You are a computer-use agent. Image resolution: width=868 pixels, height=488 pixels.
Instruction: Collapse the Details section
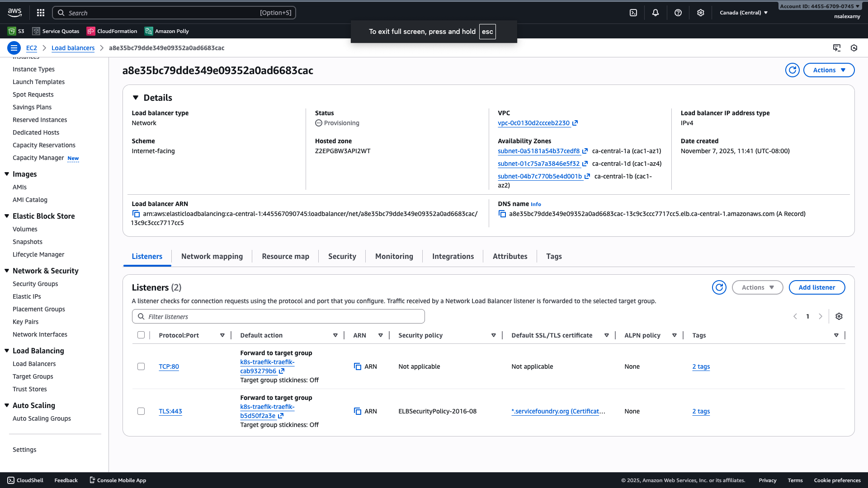136,97
